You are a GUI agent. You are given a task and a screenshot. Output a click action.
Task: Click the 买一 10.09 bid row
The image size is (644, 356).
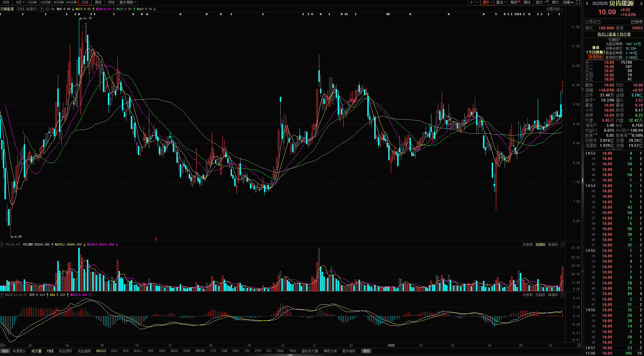[x=614, y=62]
